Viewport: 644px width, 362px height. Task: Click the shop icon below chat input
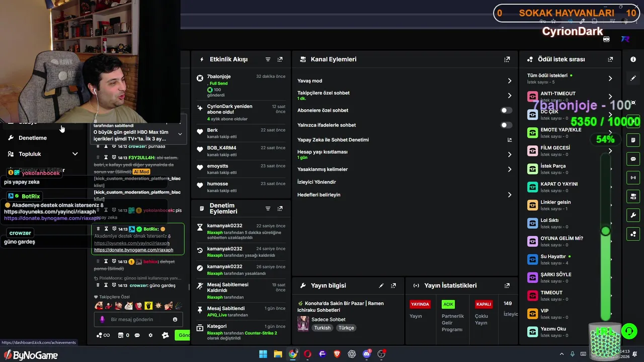point(120,335)
